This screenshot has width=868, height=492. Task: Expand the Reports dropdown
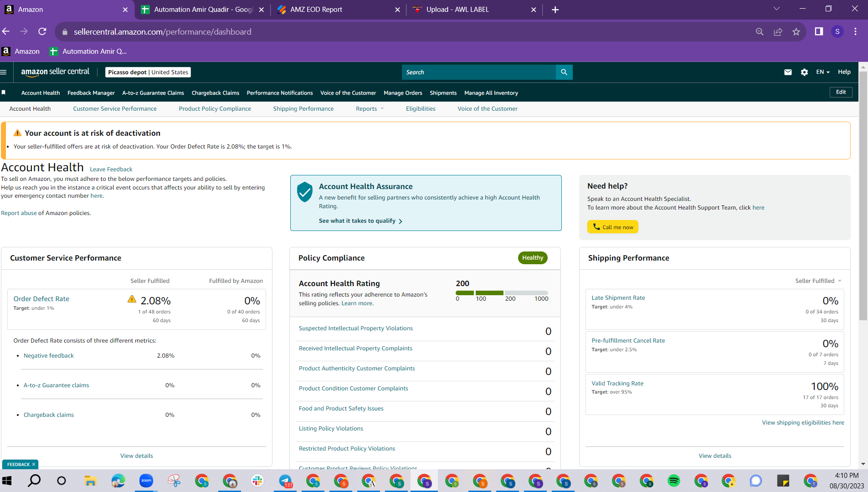370,108
